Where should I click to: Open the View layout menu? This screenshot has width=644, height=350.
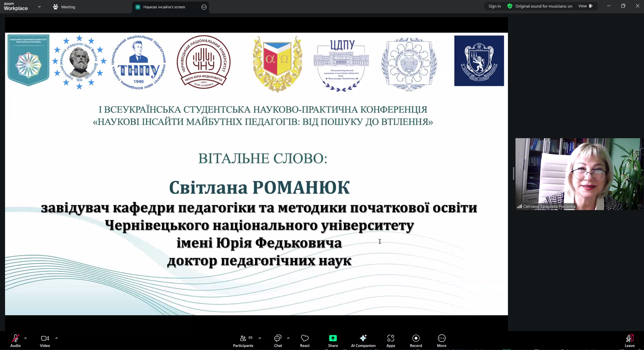coord(585,6)
